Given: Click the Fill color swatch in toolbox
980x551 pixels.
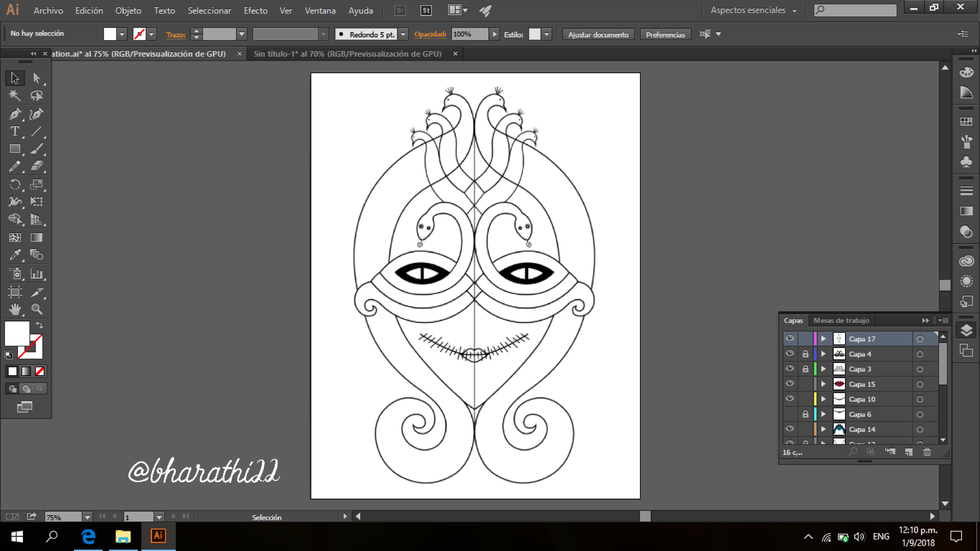Looking at the screenshot, I should (17, 333).
